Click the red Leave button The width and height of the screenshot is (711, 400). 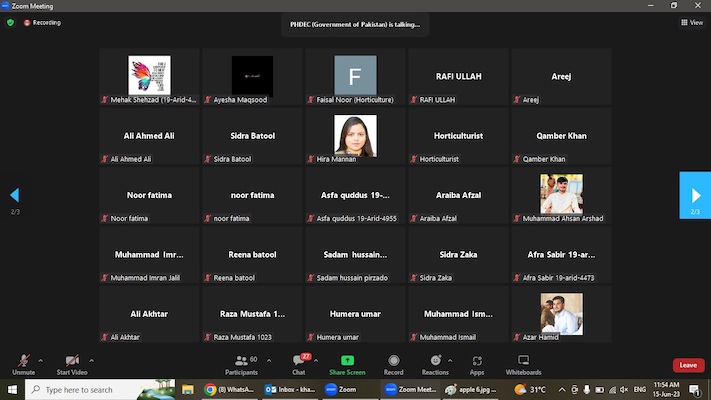click(x=688, y=365)
